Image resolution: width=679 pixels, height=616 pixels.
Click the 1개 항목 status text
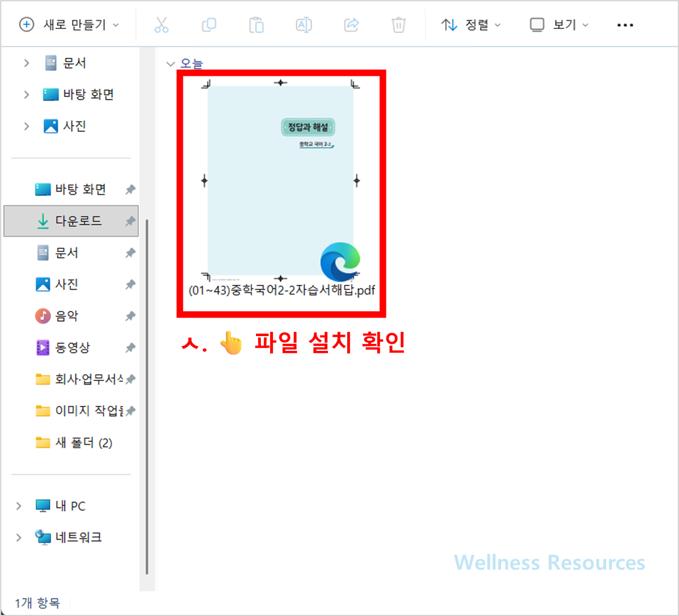click(x=37, y=603)
